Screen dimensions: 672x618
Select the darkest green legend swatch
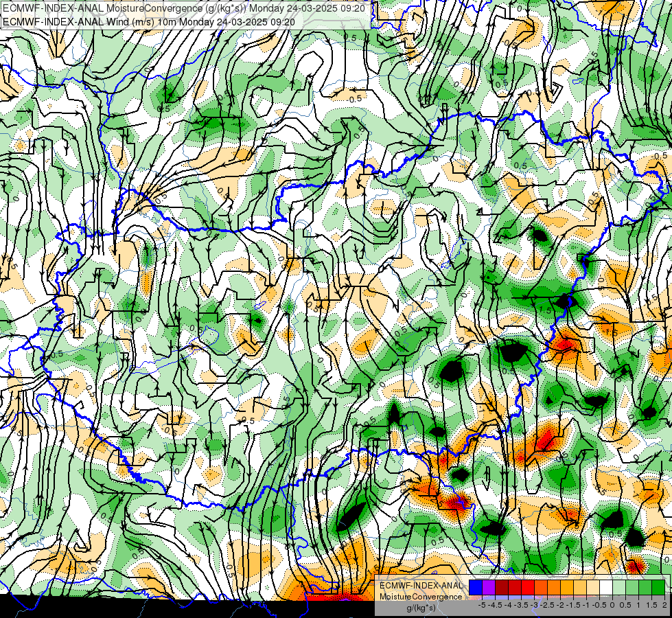point(658,587)
